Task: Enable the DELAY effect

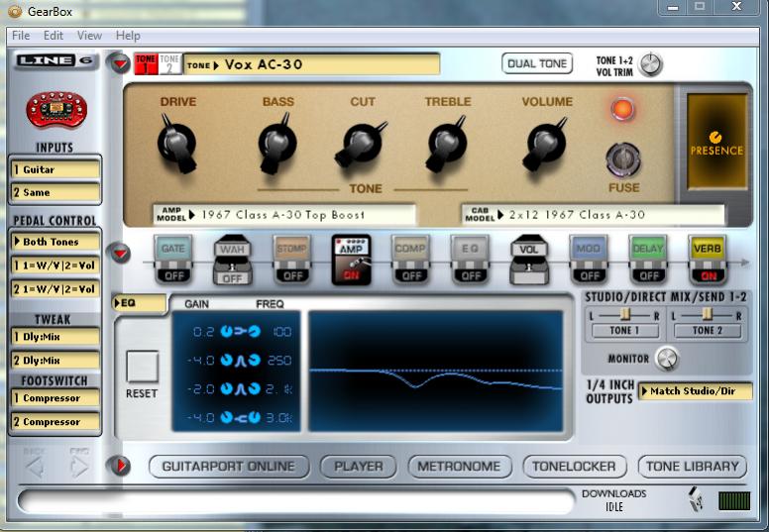Action: pos(648,260)
